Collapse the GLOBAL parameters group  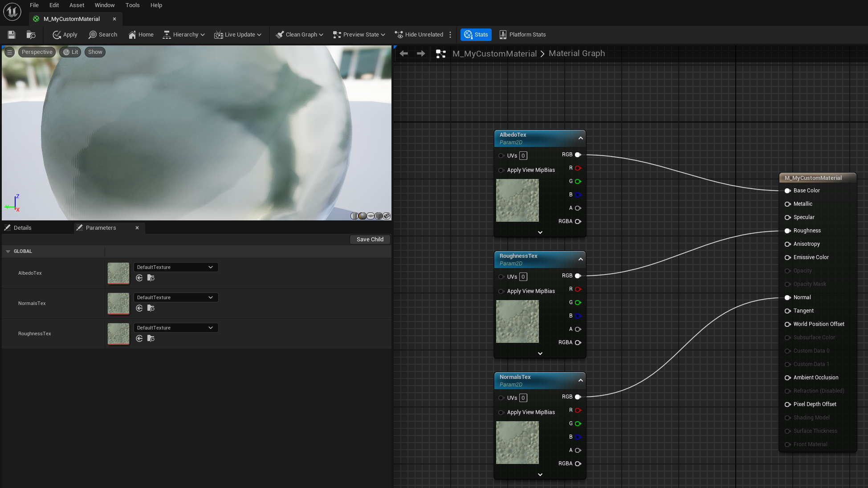[8, 252]
